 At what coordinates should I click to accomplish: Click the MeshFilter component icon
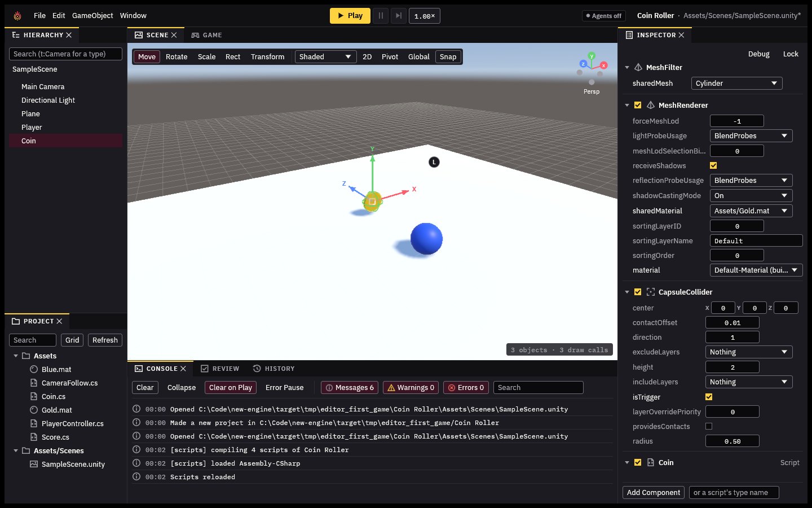[x=638, y=67]
